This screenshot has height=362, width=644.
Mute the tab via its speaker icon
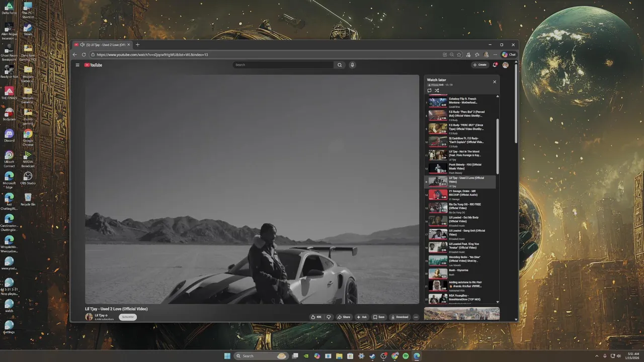pos(82,45)
